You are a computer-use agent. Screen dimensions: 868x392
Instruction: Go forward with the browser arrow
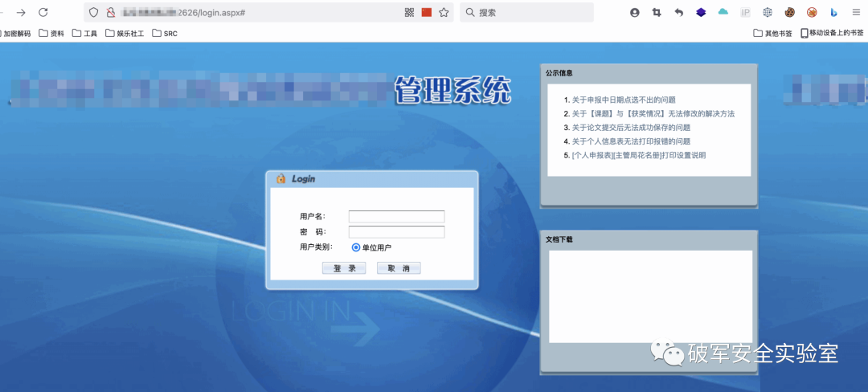tap(21, 13)
